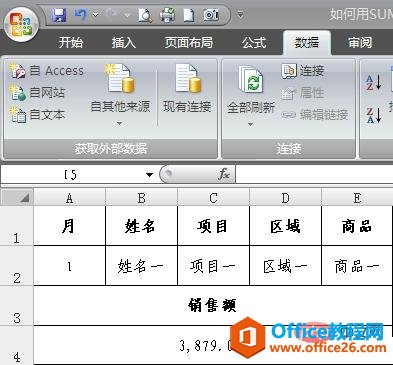393x365 pixels.
Task: Select the cell 区域一
Action: pyautogui.click(x=285, y=266)
